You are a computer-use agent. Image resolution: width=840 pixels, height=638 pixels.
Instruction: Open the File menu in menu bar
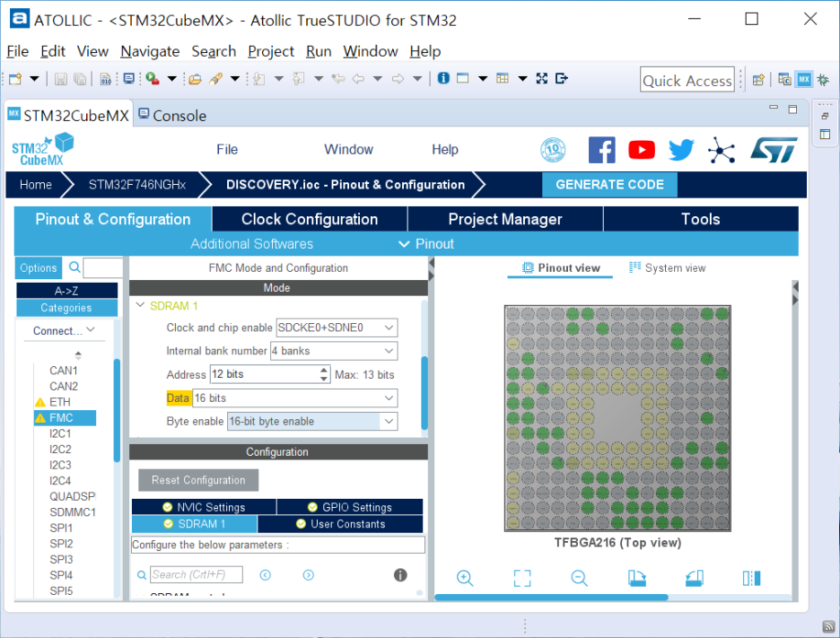tap(17, 51)
